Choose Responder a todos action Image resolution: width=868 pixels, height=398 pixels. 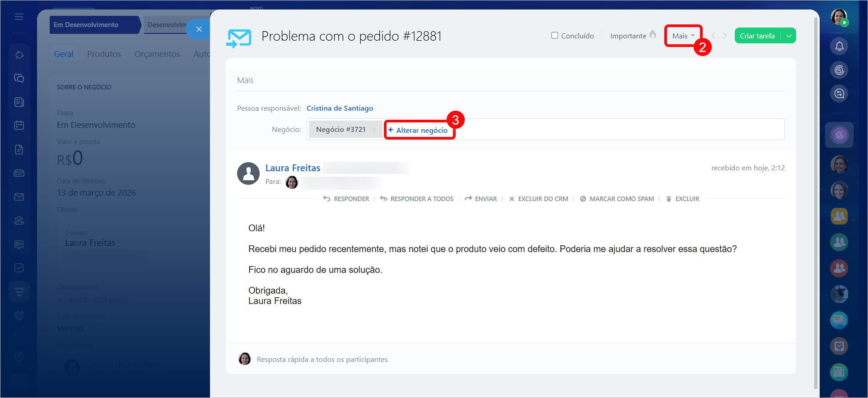[417, 199]
